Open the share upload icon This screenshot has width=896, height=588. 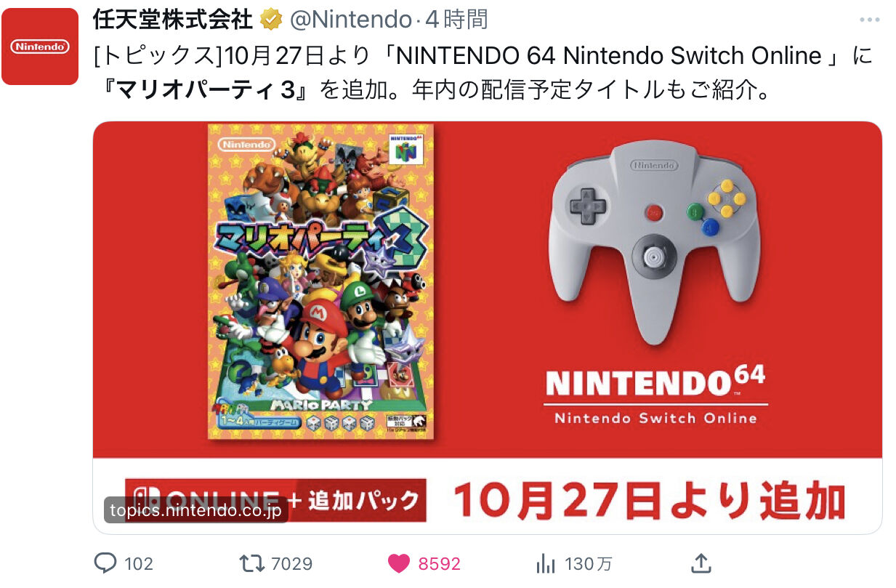point(699,562)
